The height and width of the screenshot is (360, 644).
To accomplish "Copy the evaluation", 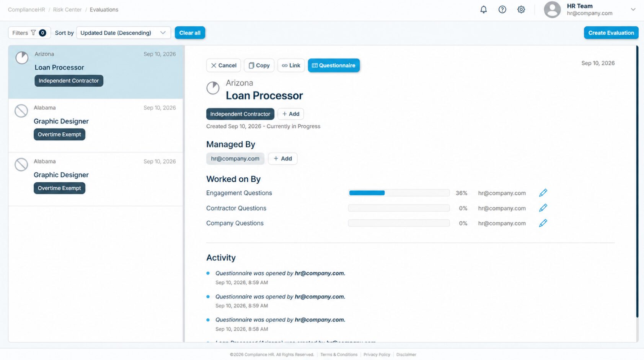I will tap(259, 65).
